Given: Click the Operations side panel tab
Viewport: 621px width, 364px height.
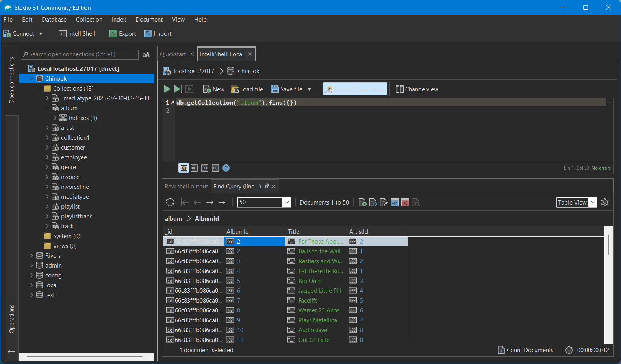Looking at the screenshot, I should (11, 319).
